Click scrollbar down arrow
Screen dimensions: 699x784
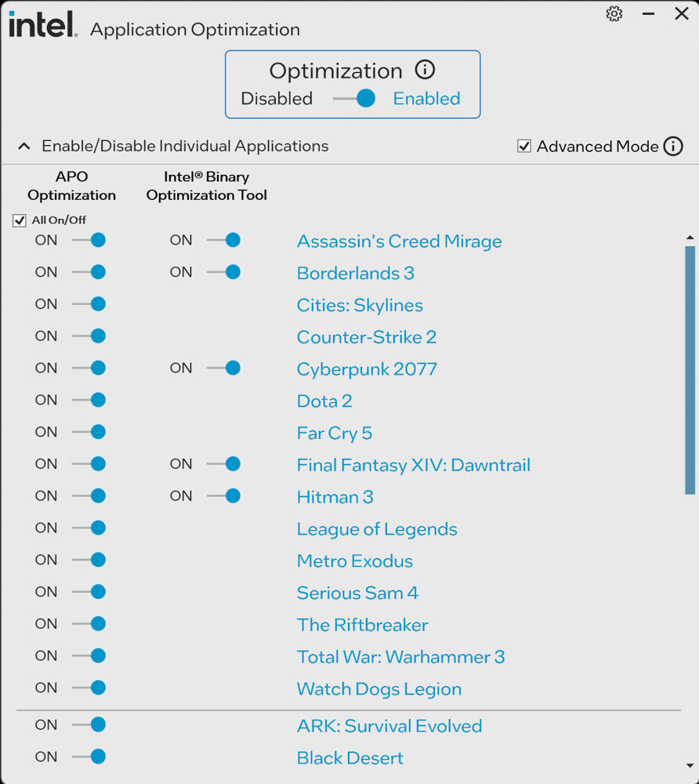click(690, 765)
